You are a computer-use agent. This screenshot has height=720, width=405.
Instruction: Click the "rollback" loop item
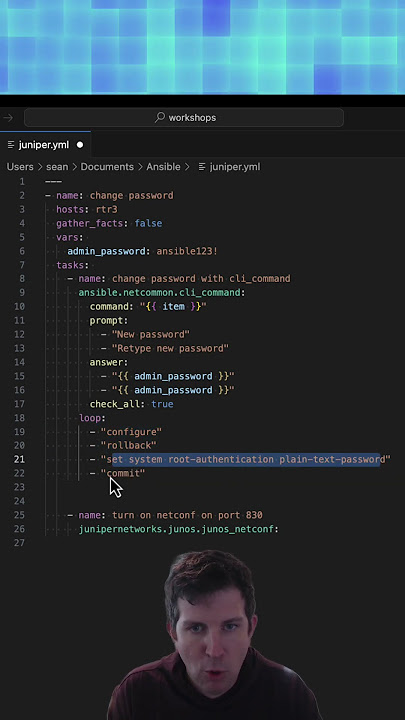coord(129,445)
